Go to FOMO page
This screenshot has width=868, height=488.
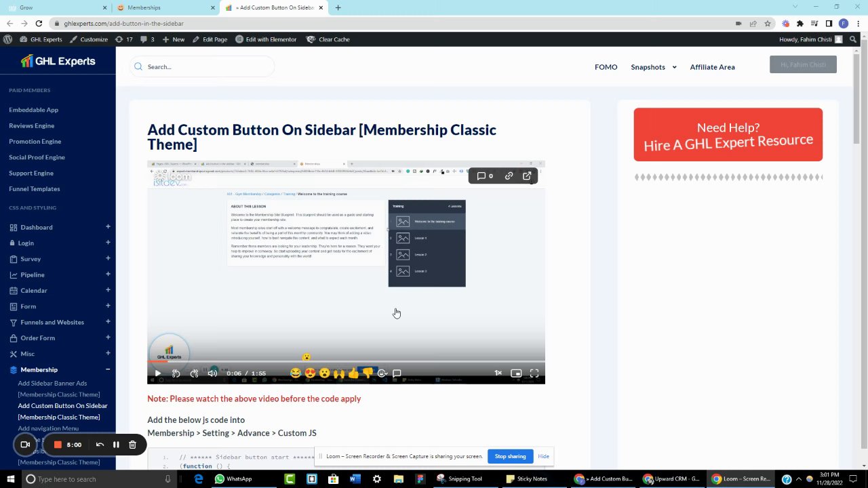(x=606, y=67)
